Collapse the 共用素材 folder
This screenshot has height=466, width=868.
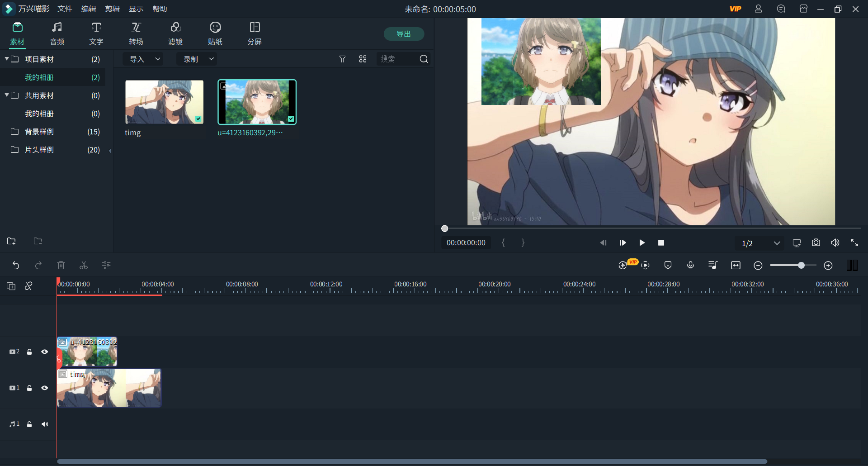(x=7, y=95)
